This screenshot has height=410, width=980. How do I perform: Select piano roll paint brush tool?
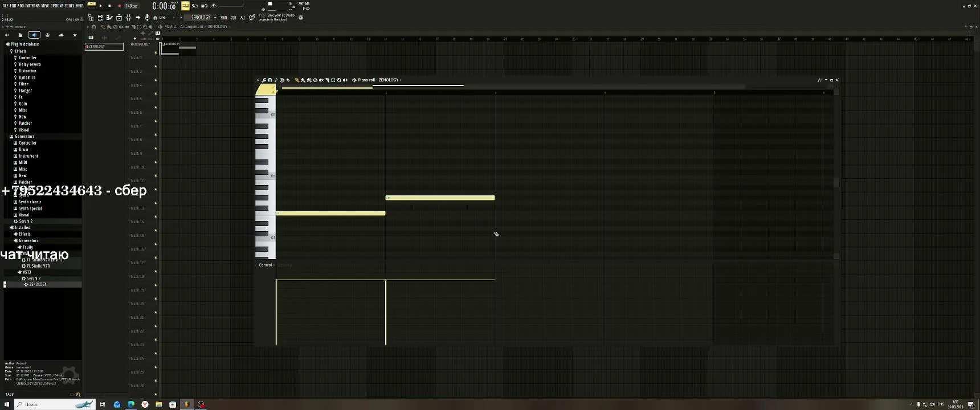pos(303,80)
